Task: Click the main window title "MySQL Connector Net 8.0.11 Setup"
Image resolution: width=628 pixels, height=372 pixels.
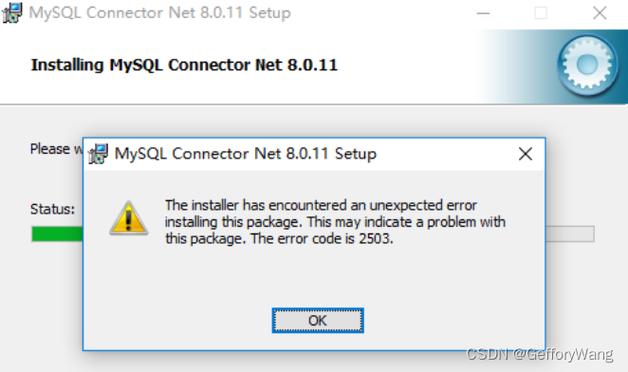Action: tap(160, 13)
